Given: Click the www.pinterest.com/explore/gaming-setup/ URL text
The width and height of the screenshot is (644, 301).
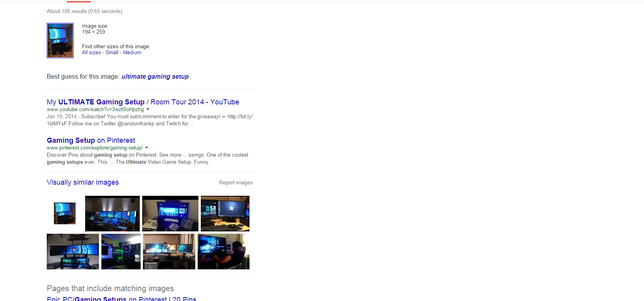Looking at the screenshot, I should point(95,148).
